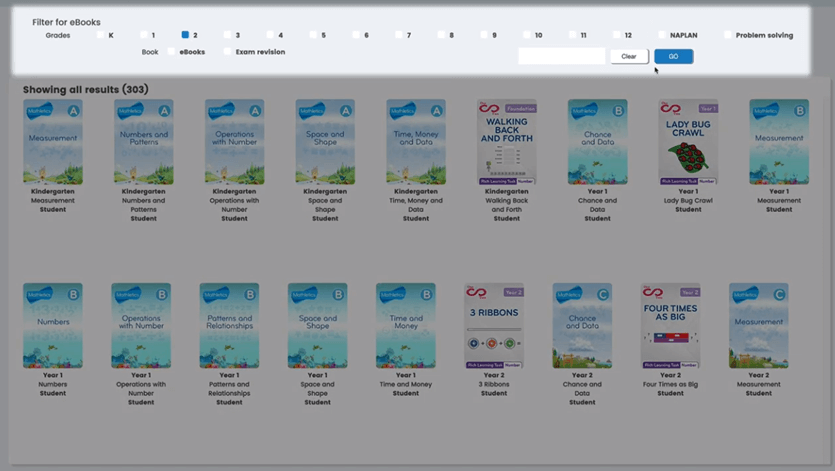Check the Exam revision checkbox
The image size is (835, 471).
(x=227, y=52)
